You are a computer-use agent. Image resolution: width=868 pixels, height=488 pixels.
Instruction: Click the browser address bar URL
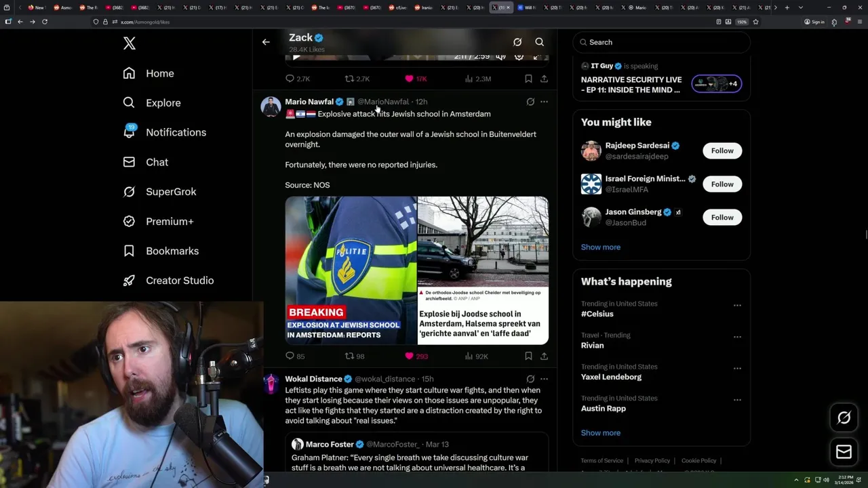coord(145,22)
